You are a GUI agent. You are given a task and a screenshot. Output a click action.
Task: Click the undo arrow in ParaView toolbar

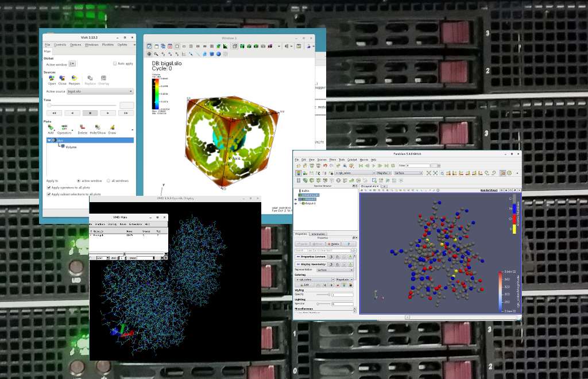click(x=325, y=166)
